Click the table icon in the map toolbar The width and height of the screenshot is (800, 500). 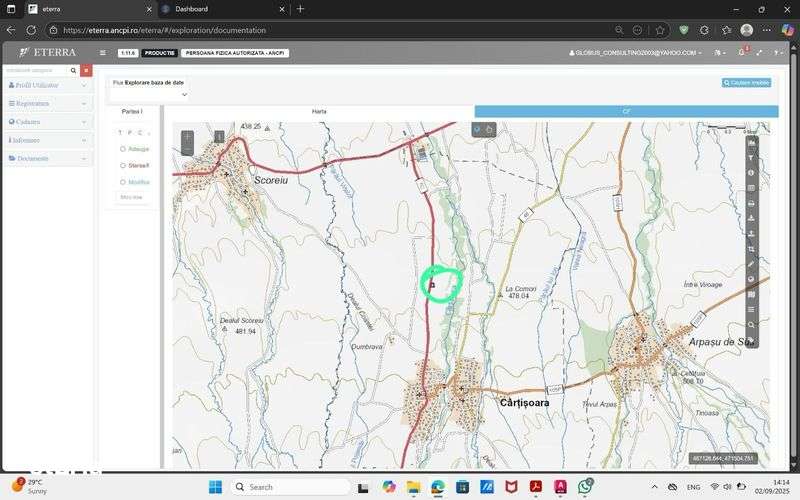tap(751, 188)
